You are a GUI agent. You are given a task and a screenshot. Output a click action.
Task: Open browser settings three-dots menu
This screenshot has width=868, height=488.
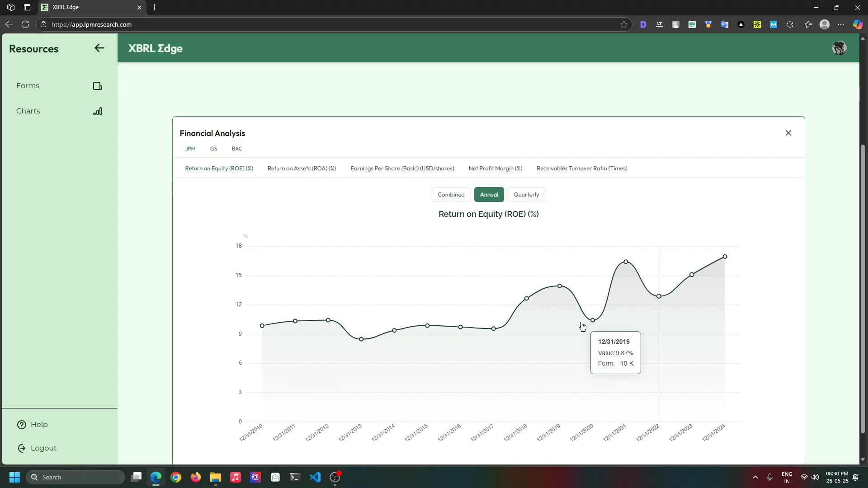(x=841, y=24)
